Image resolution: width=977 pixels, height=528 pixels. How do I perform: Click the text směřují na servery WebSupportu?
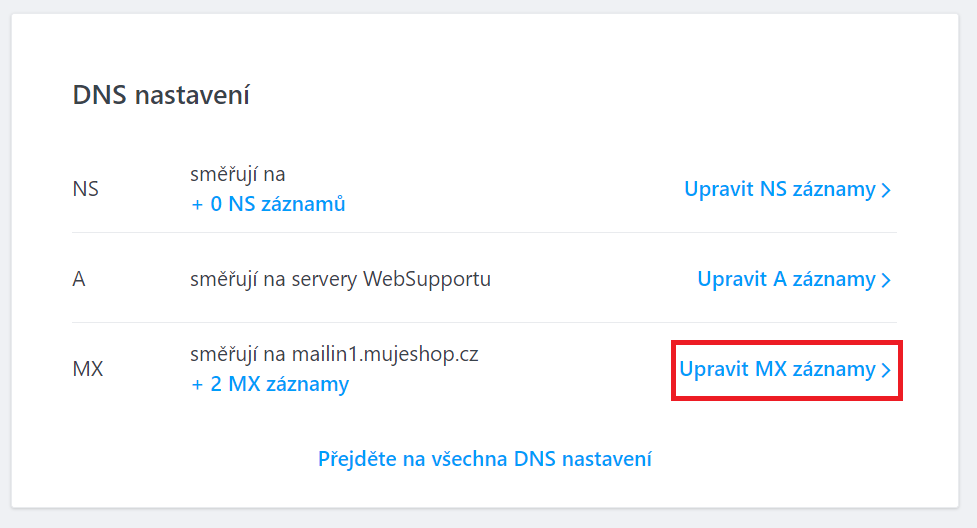[x=340, y=279]
